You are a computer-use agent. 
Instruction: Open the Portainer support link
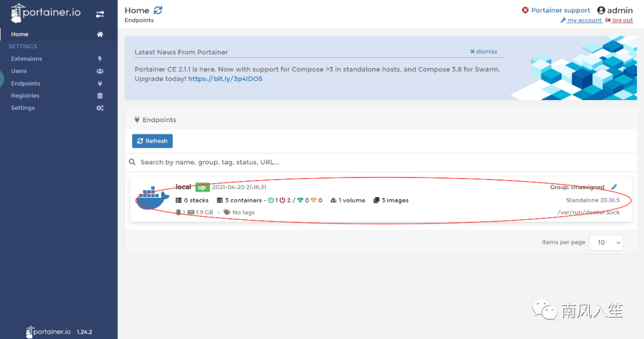tap(560, 10)
